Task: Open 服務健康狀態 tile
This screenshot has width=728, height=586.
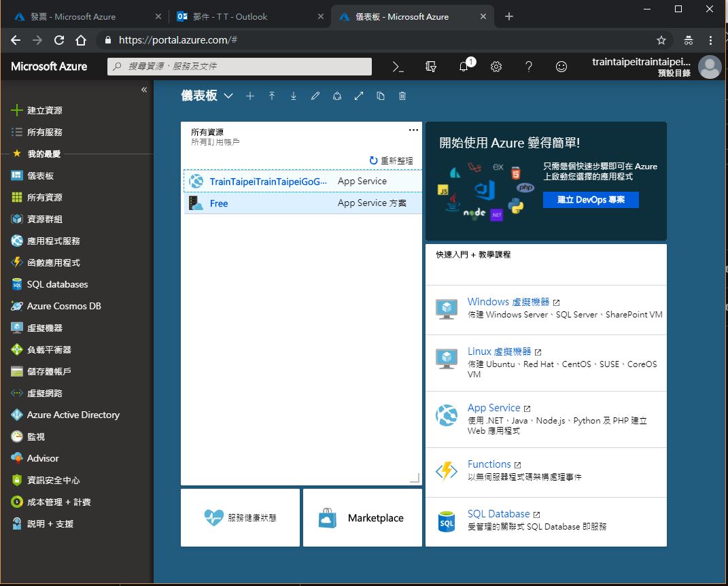Action: 240,518
